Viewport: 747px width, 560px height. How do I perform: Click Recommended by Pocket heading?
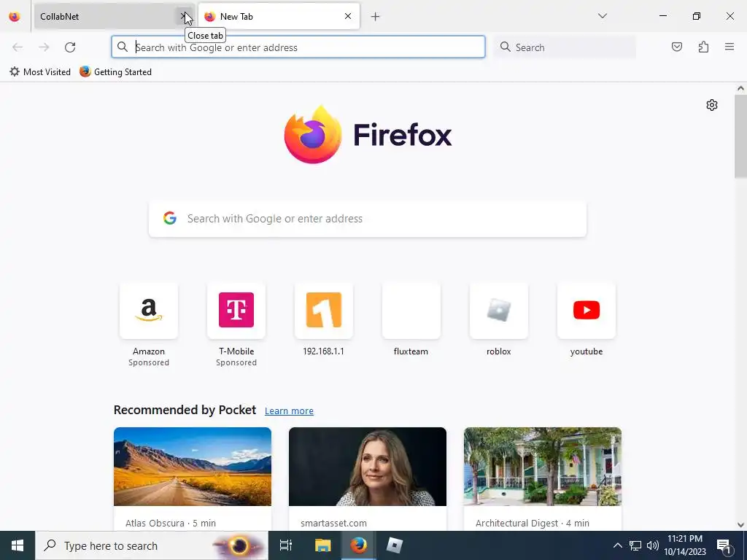pyautogui.click(x=185, y=410)
